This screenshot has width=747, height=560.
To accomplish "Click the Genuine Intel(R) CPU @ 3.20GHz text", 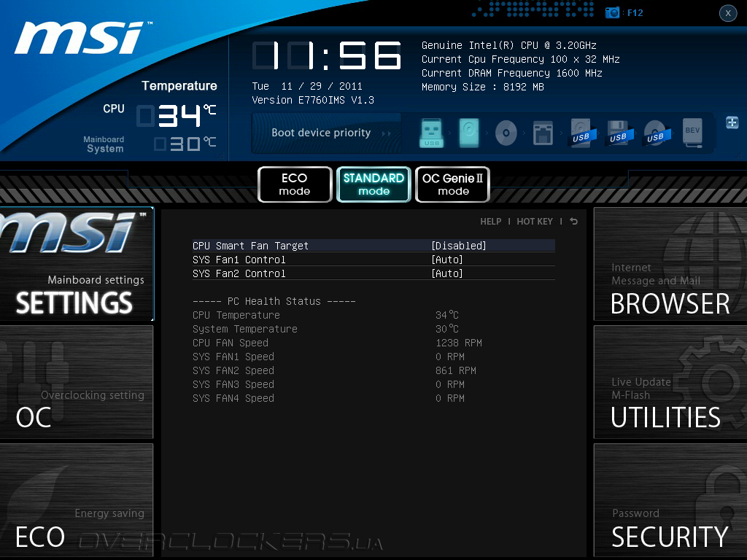I will click(x=508, y=46).
